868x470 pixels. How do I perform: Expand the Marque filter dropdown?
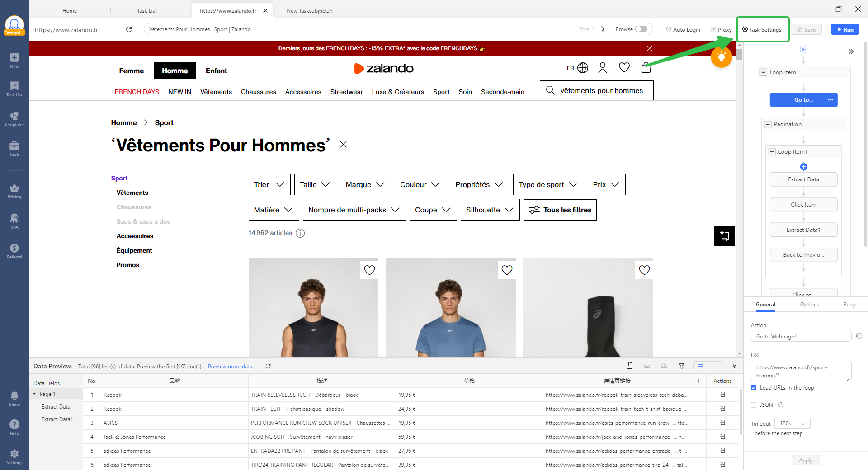pos(364,184)
